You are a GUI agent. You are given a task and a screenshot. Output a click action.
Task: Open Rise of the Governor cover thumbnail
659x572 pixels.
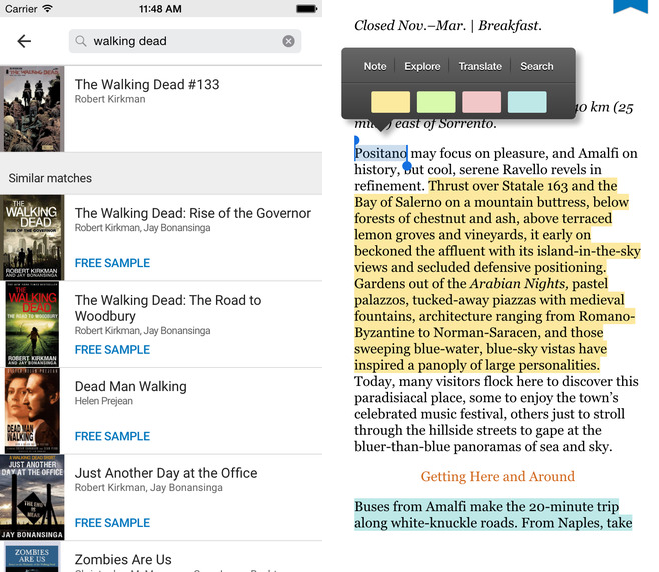[x=32, y=237]
